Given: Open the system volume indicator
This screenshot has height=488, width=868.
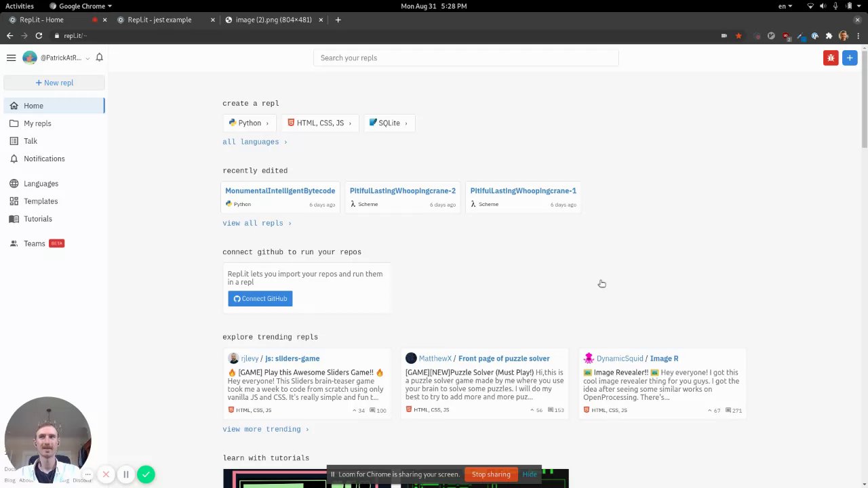Looking at the screenshot, I should [823, 6].
